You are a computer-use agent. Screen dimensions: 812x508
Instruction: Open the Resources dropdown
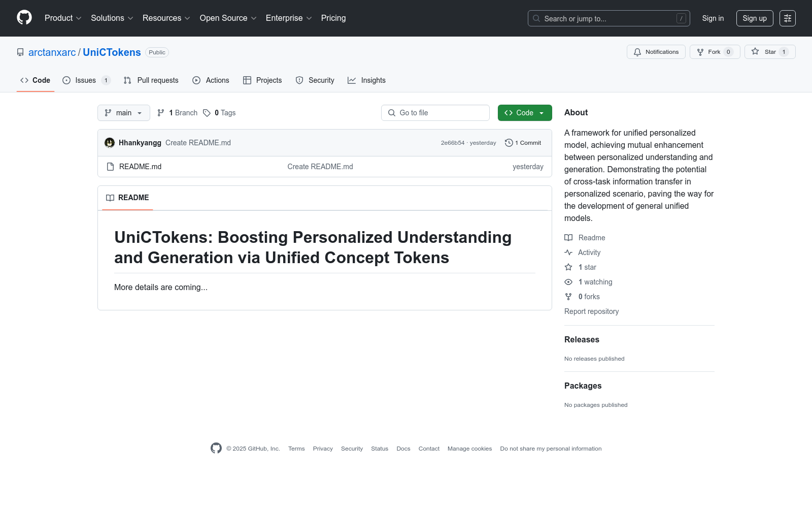pyautogui.click(x=166, y=18)
